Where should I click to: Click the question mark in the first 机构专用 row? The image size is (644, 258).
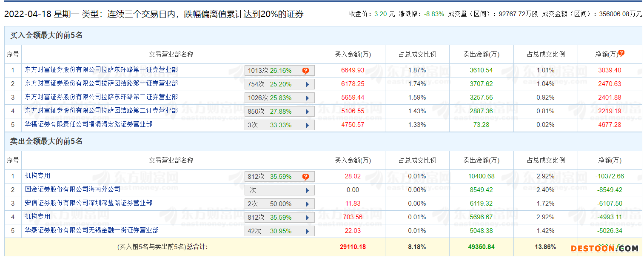tap(305, 177)
